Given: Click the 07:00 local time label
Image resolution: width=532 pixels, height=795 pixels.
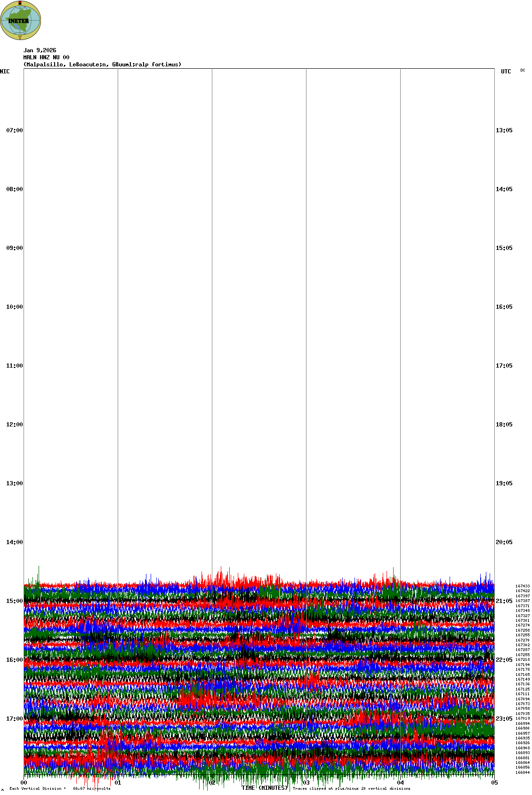Looking at the screenshot, I should coord(14,130).
